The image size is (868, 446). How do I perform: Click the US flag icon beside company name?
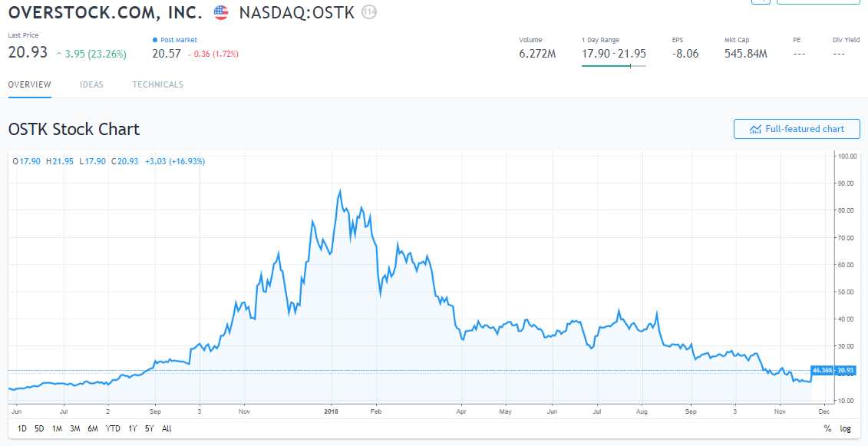click(221, 12)
